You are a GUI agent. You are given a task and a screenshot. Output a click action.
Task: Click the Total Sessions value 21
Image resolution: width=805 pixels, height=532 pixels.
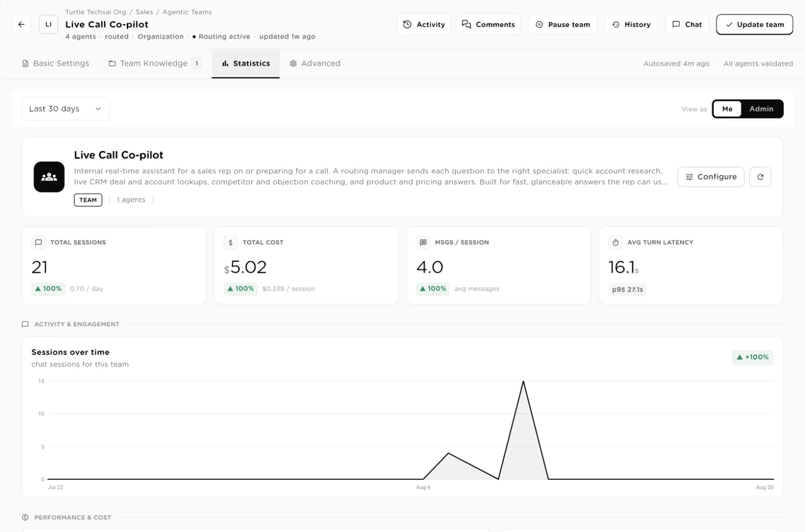[x=39, y=267]
